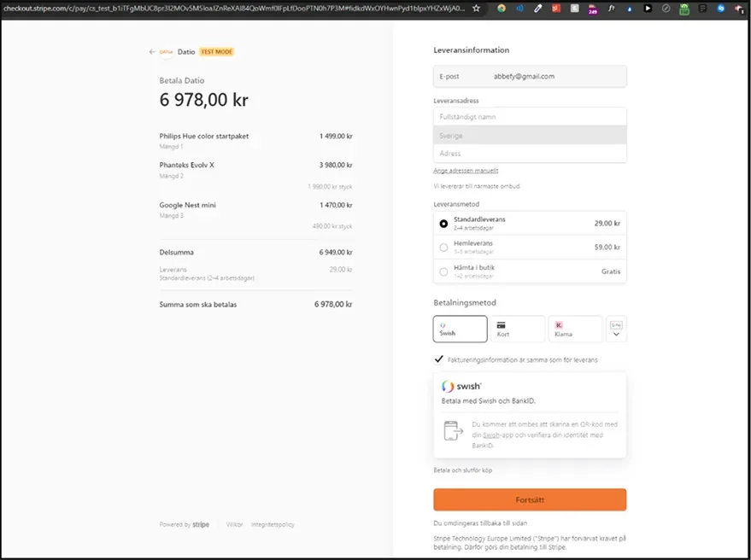Click the back arrow next to Datio
The height and width of the screenshot is (560, 751).
point(152,52)
